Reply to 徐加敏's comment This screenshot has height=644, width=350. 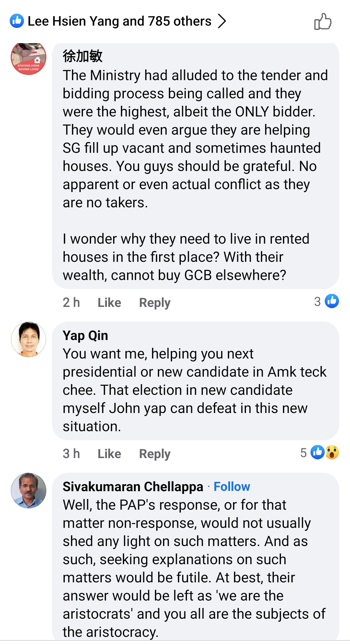click(155, 302)
